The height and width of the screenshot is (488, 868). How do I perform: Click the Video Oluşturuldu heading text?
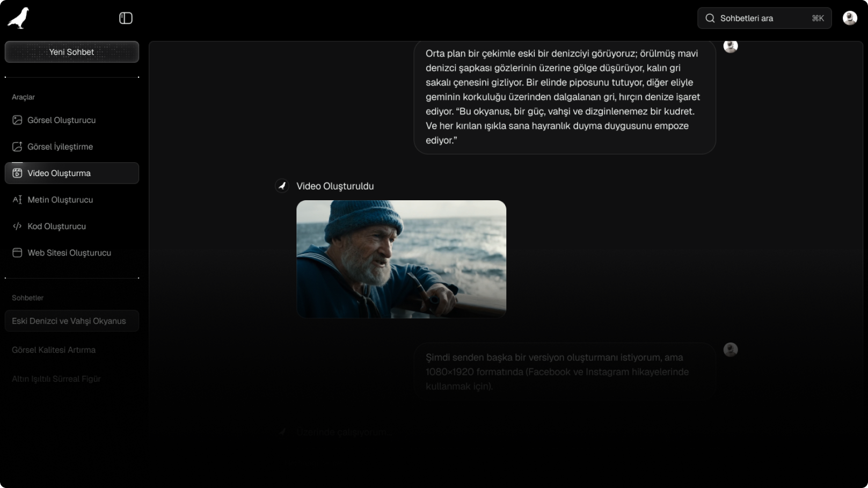[335, 186]
